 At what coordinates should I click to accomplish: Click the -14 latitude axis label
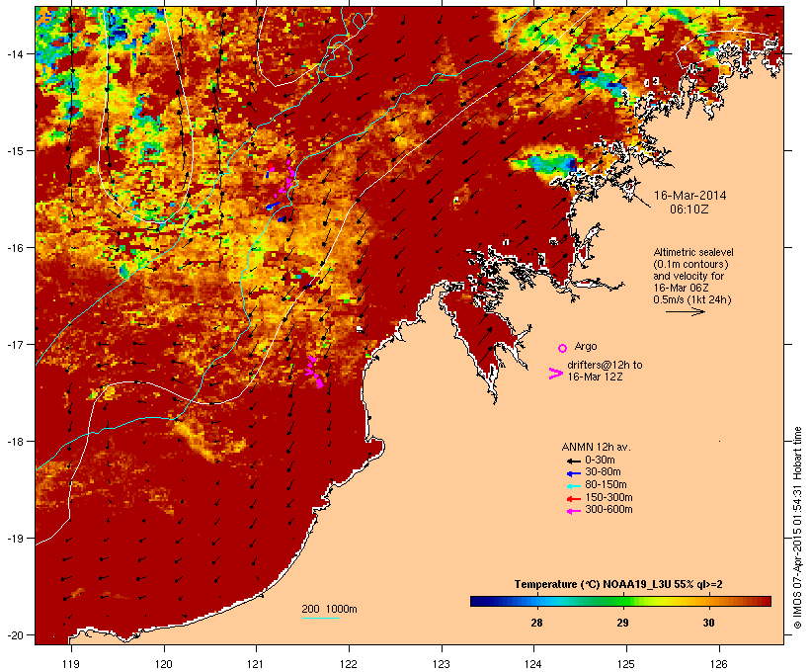pos(14,53)
